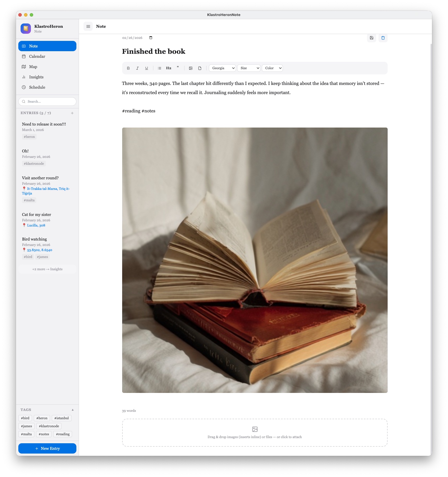Insert a block quote
This screenshot has width=448, height=477.
click(178, 68)
